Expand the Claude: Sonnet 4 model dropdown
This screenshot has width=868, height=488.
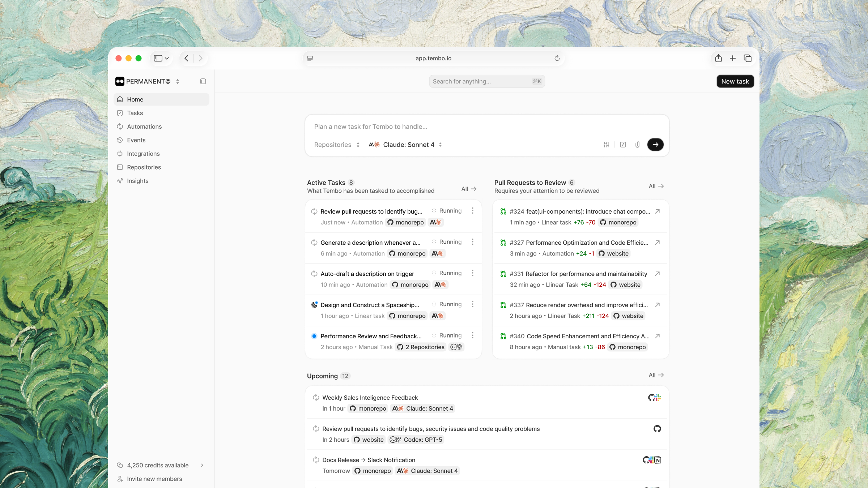pos(405,145)
